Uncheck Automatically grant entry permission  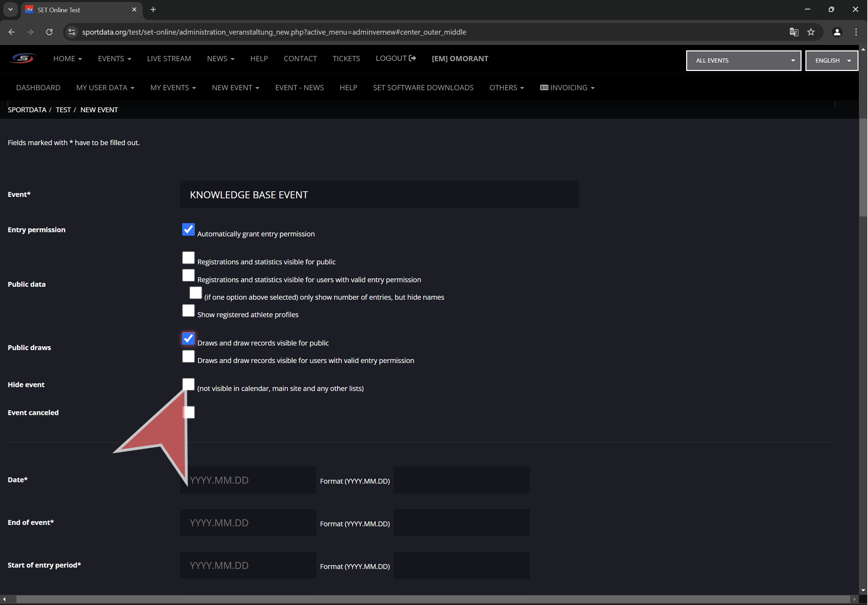(x=188, y=229)
